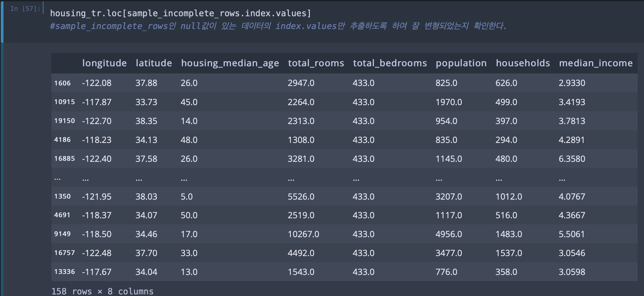Click the blue selected cell bar on left

(x=2, y=22)
